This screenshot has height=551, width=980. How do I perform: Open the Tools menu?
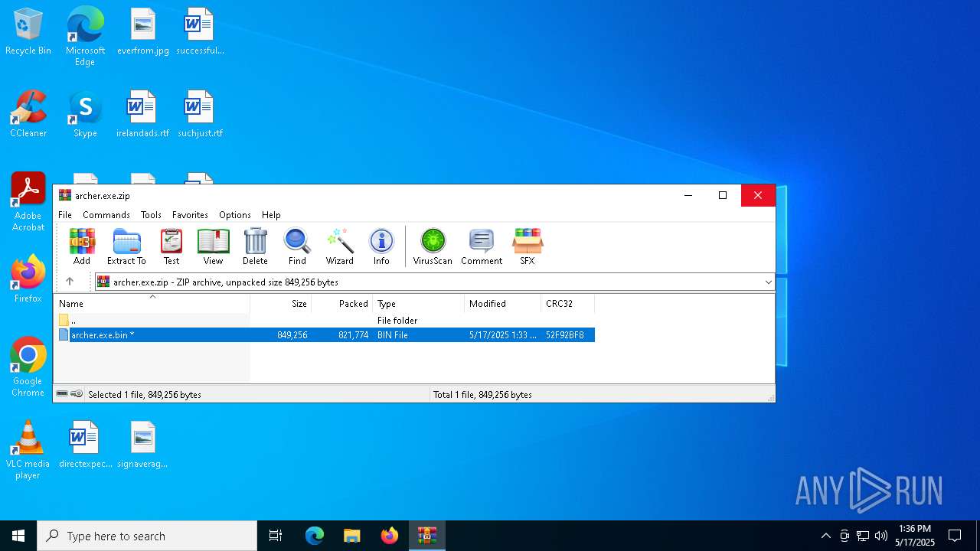151,215
